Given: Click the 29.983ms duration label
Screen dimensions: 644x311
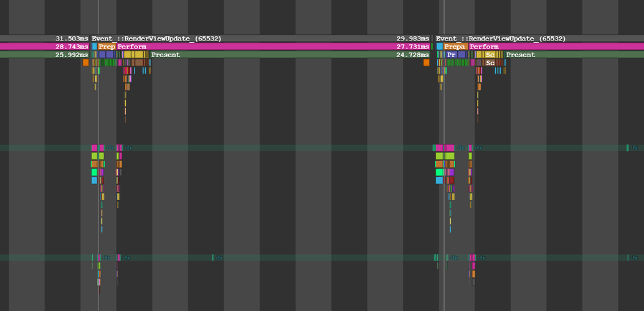Looking at the screenshot, I should point(413,39).
